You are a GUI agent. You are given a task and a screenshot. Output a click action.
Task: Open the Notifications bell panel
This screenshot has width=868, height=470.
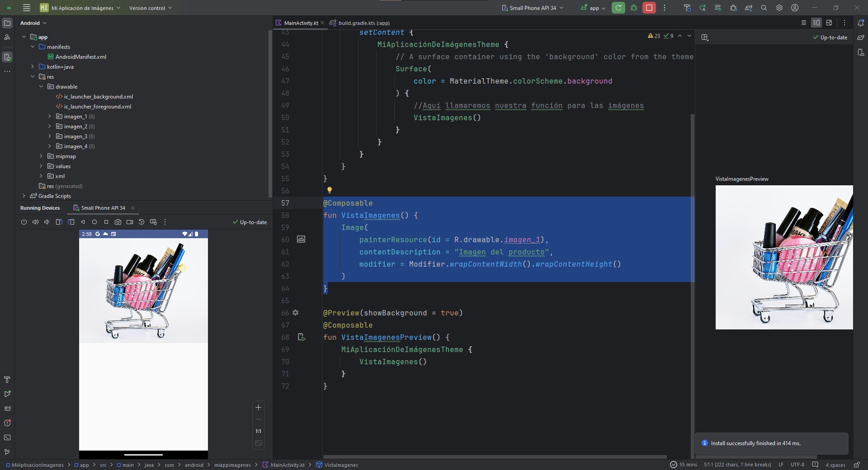pos(861,23)
